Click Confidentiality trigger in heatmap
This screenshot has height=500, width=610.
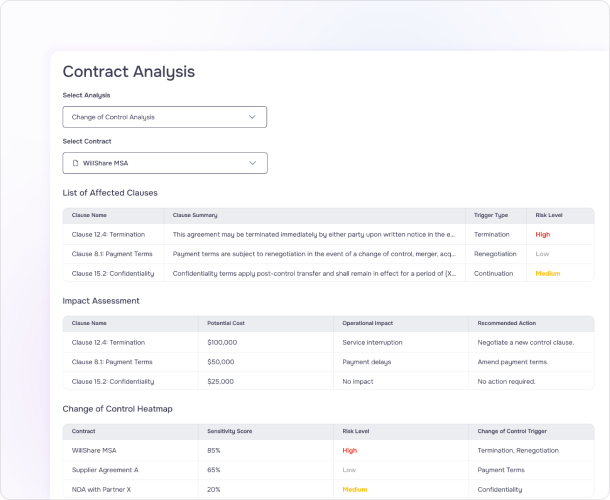500,489
